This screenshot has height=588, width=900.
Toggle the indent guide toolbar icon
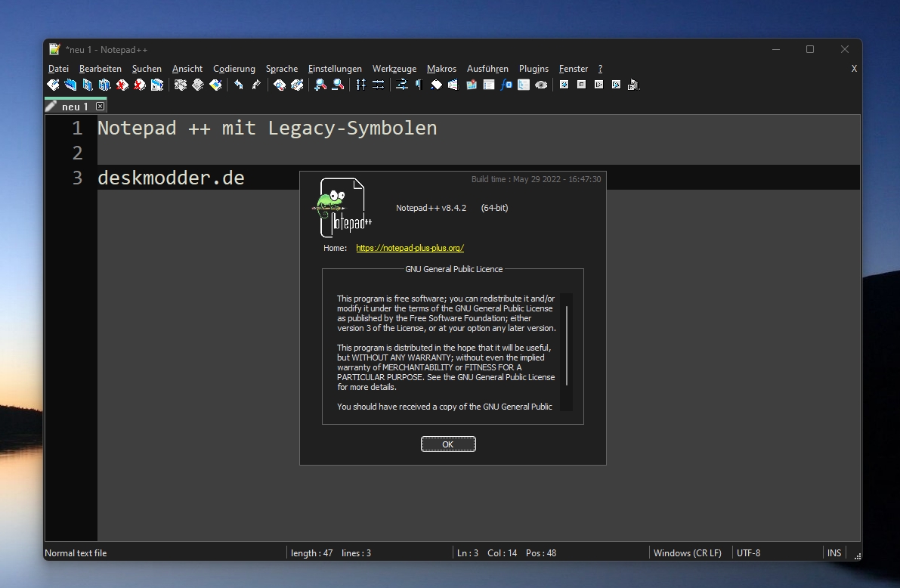pos(436,85)
